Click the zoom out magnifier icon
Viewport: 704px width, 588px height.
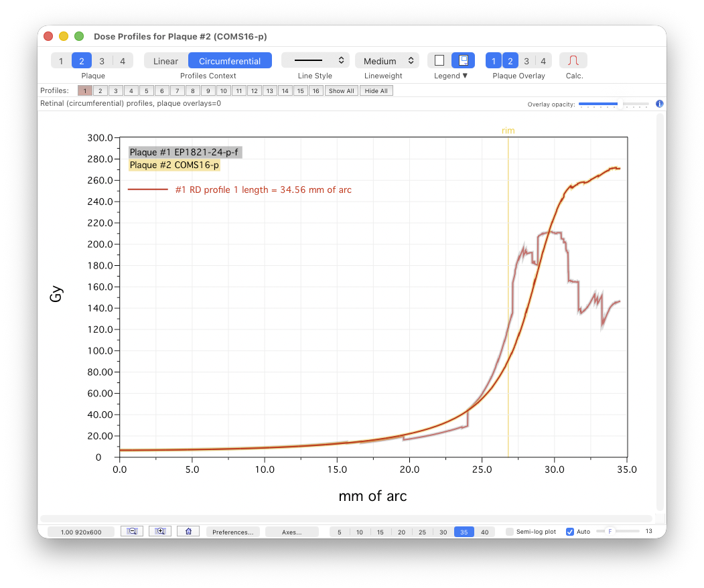[x=132, y=531]
